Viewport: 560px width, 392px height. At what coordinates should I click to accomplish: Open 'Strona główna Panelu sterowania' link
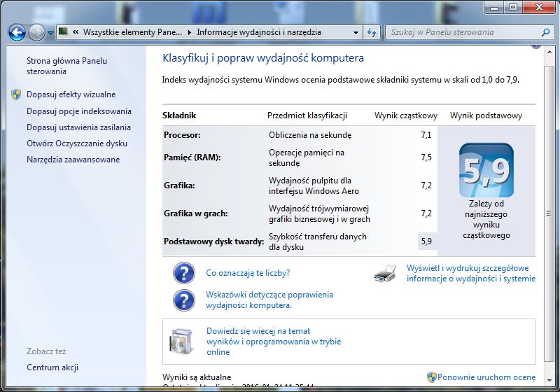pos(66,66)
